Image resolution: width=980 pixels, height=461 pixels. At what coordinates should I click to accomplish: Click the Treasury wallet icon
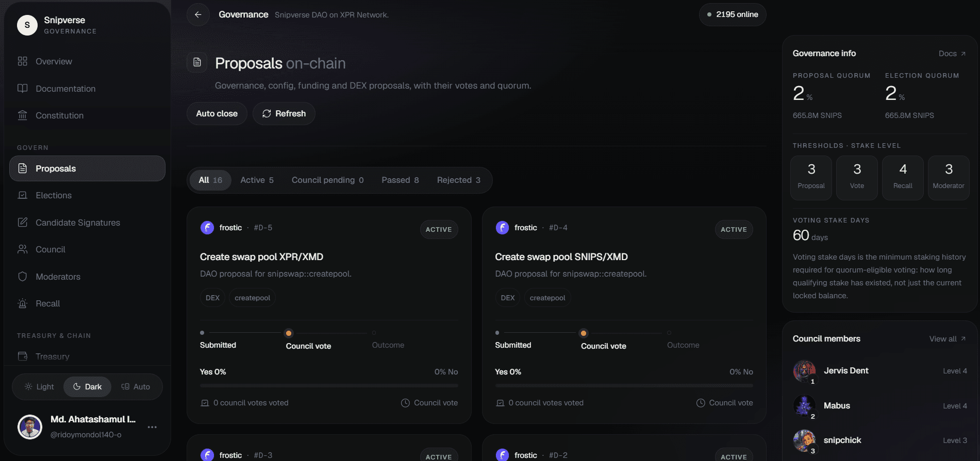[23, 356]
